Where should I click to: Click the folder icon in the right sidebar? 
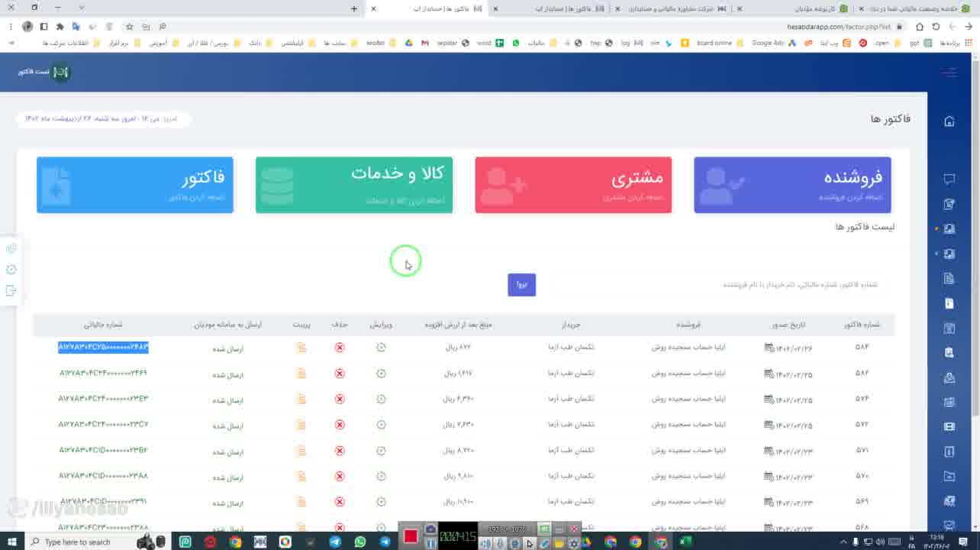pyautogui.click(x=949, y=477)
